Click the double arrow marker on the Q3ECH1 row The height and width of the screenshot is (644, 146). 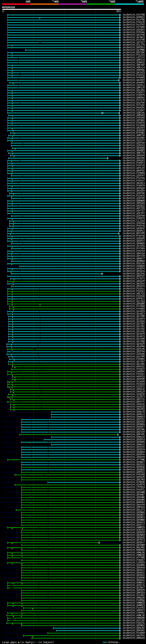pyautogui.click(x=103, y=113)
